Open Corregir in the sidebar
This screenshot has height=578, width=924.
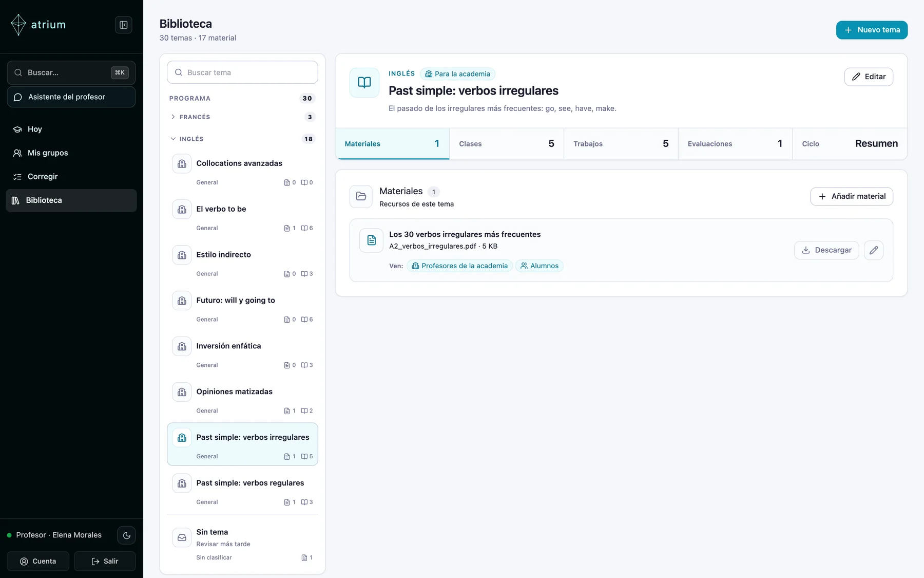pyautogui.click(x=71, y=176)
